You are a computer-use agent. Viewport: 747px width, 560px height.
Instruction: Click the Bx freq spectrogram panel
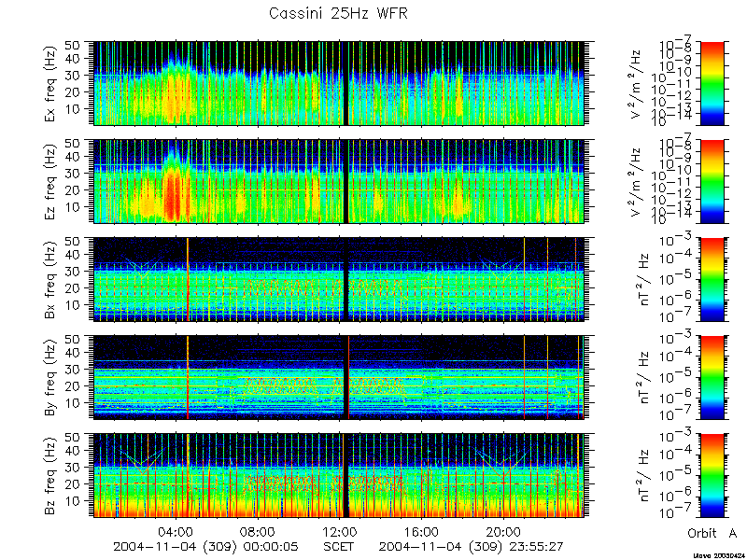[x=339, y=279]
